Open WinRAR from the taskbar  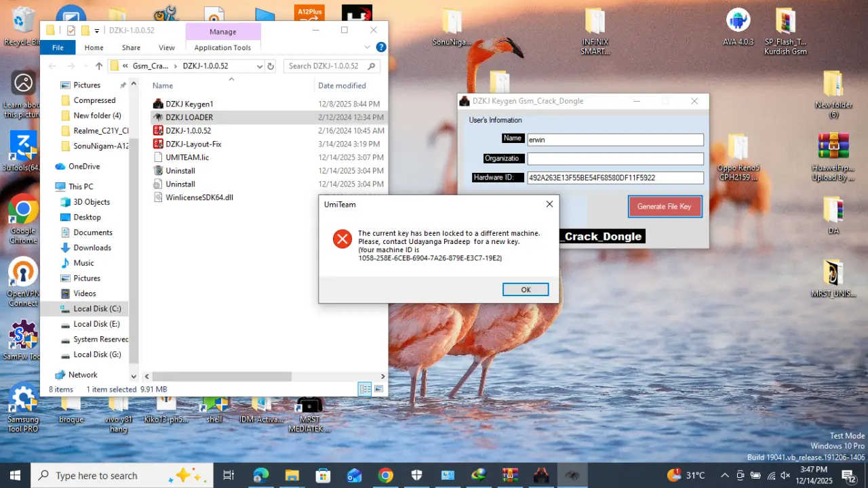pyautogui.click(x=510, y=475)
